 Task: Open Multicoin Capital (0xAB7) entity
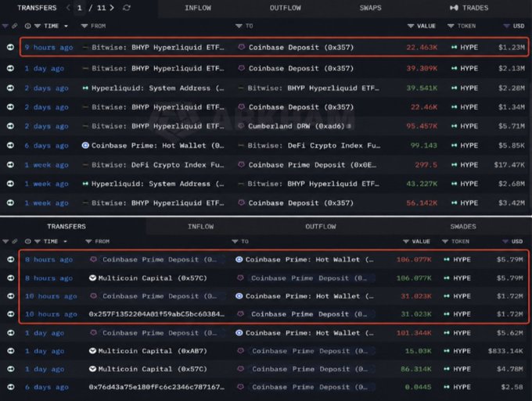coord(153,351)
